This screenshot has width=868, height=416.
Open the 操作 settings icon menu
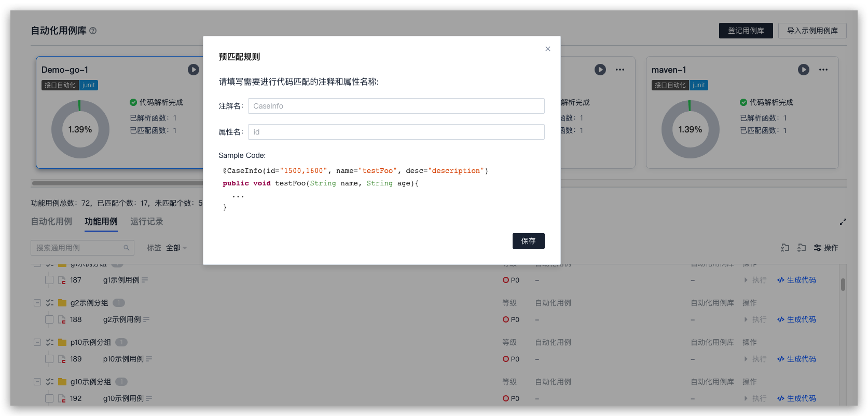point(826,248)
